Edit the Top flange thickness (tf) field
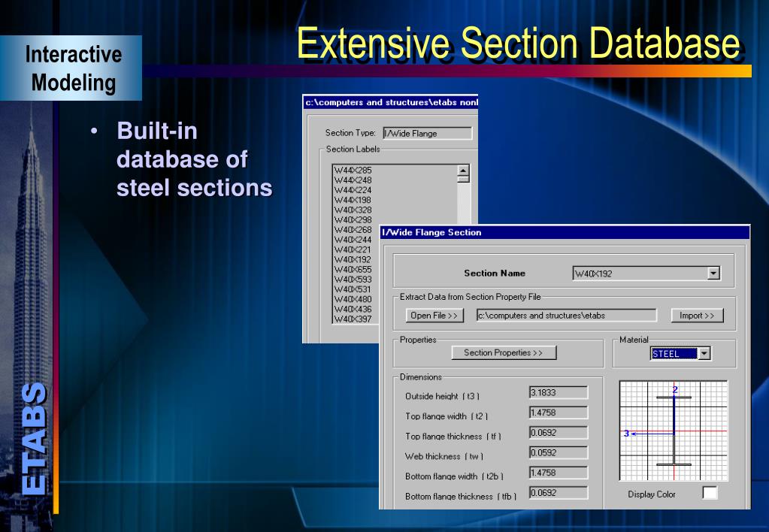The image size is (769, 532). (558, 433)
